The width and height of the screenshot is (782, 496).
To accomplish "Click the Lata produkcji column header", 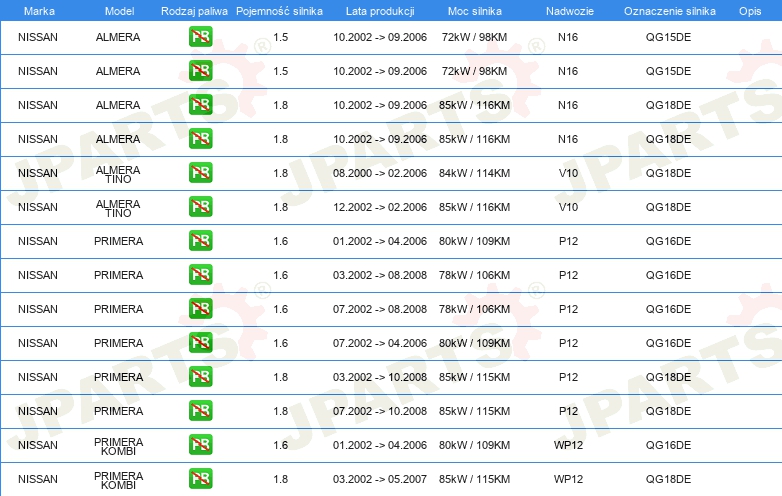I will [x=380, y=11].
